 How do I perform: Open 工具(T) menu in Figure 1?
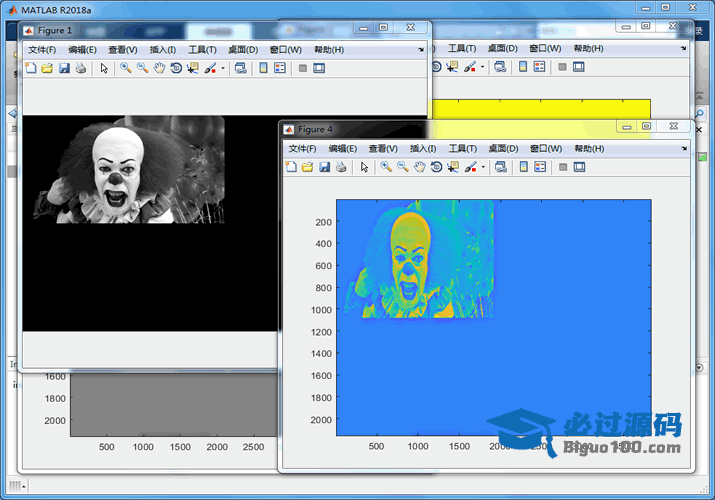click(x=202, y=50)
